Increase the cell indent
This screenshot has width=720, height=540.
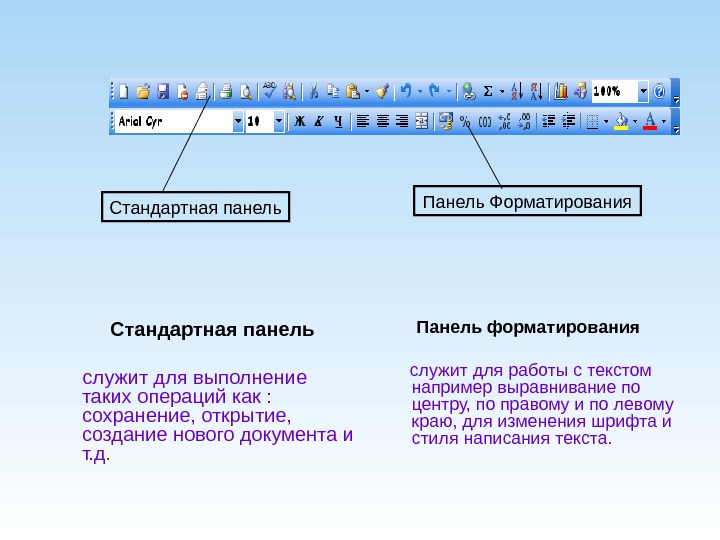coord(568,121)
